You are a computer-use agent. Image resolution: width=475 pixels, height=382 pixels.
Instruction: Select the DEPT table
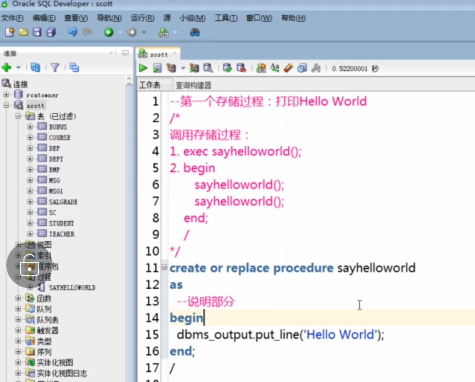point(56,159)
